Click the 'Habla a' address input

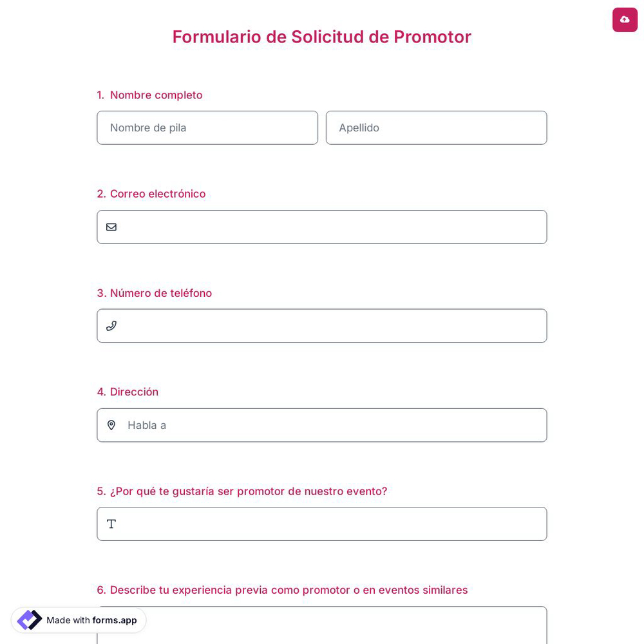tap(335, 425)
